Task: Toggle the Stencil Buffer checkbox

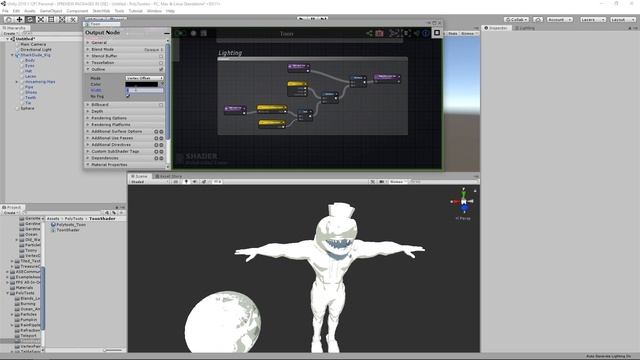Action: pos(161,56)
